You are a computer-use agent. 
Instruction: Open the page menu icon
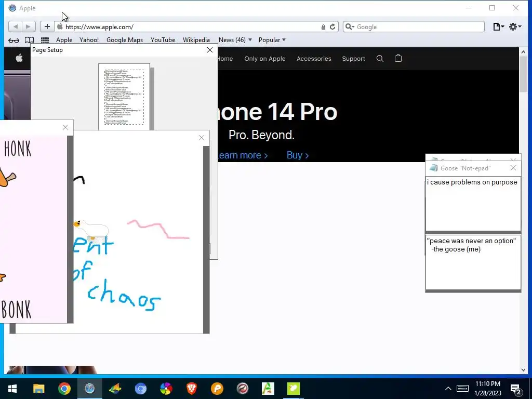point(498,26)
